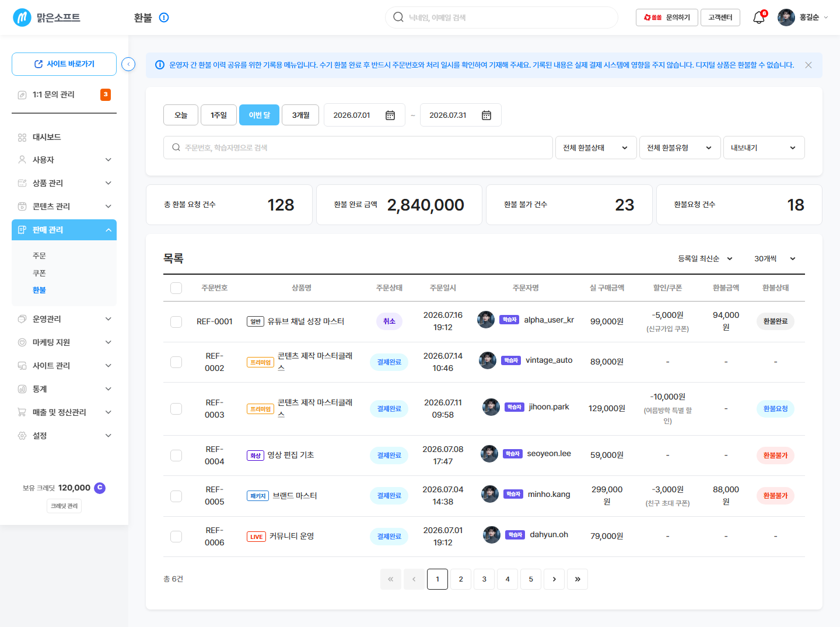840x627 pixels.
Task: Open the 홍길순 profile avatar
Action: coord(786,17)
